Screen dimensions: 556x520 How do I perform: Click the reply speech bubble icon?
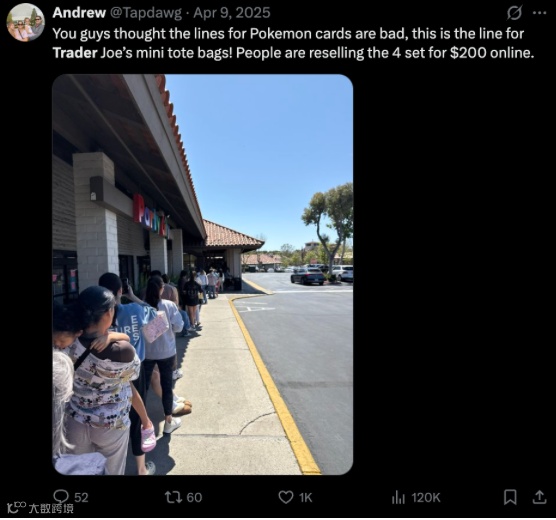coord(61,497)
